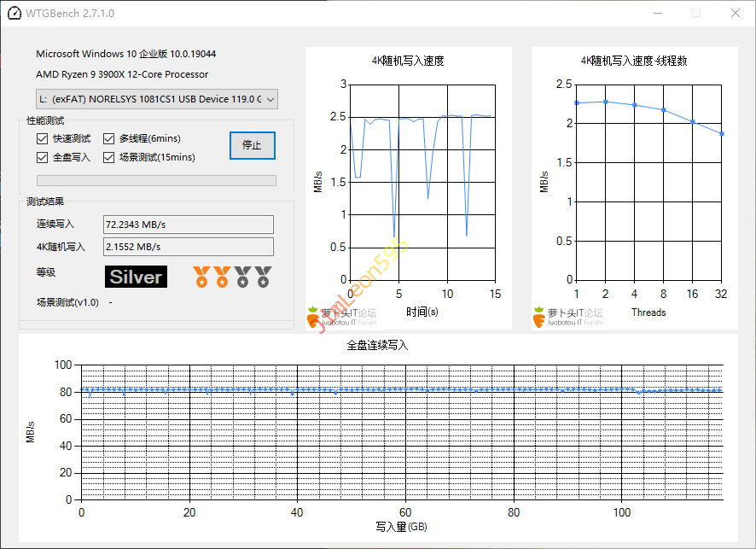Click the test progress bar
Screen dimensions: 756x549
point(156,180)
